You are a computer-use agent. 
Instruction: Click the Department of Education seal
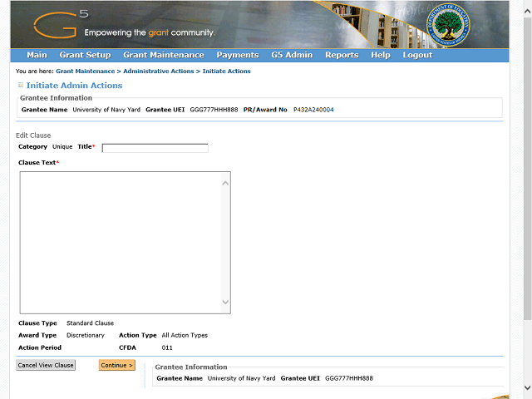pos(448,25)
